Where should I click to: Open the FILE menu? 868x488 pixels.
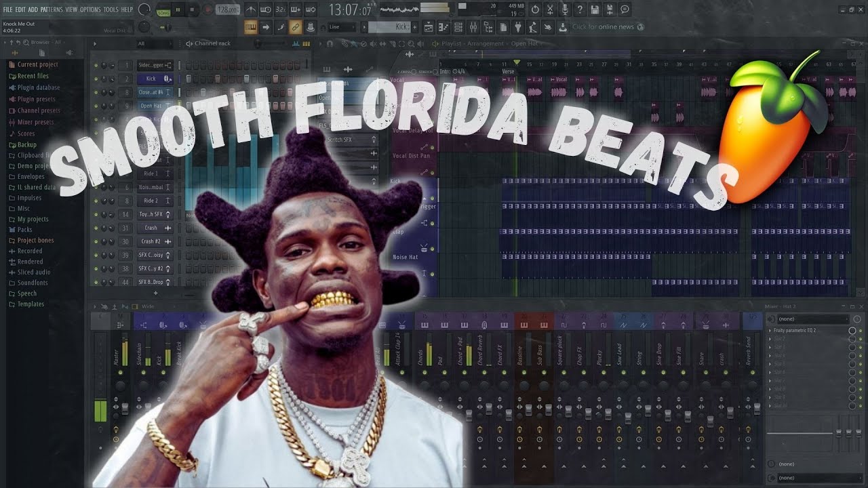pos(7,10)
